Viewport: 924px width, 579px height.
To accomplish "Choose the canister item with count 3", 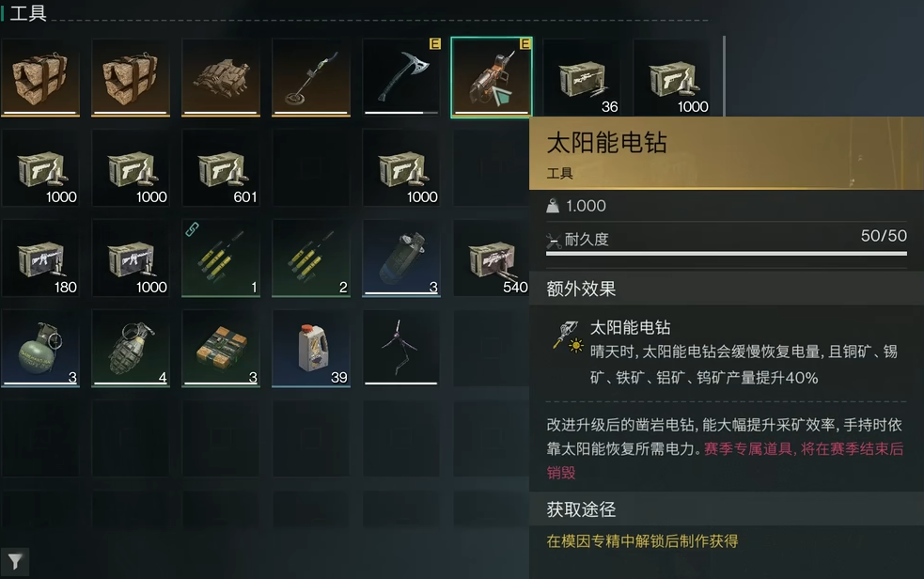I will pos(401,258).
